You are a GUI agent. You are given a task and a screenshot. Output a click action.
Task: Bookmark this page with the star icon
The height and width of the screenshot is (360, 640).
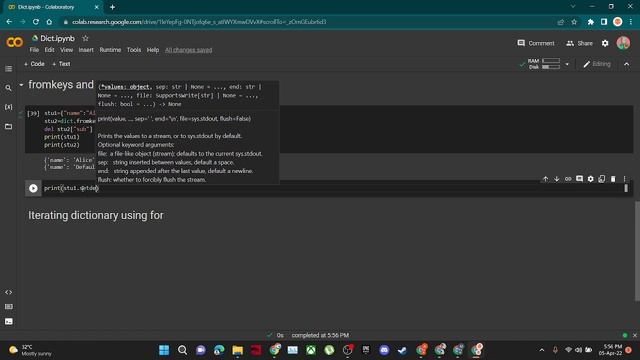pyautogui.click(x=574, y=22)
